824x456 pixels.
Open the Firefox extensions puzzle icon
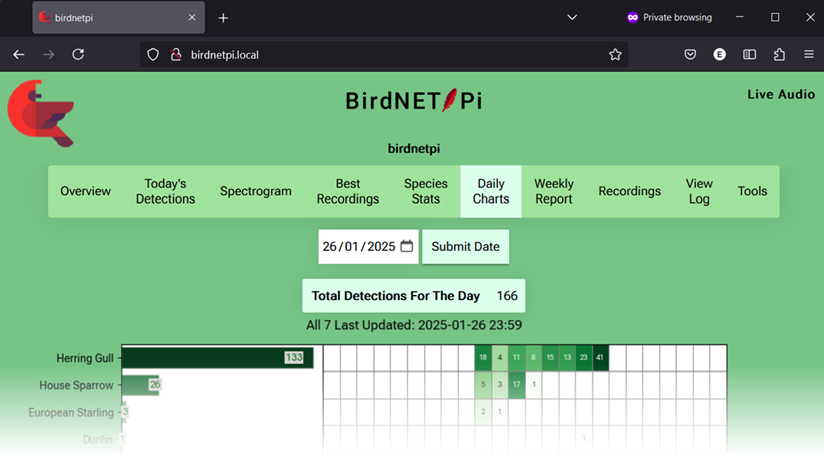click(779, 55)
